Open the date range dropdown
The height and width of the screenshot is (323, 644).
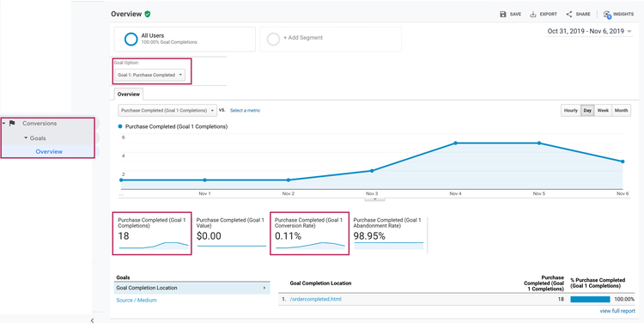pyautogui.click(x=589, y=31)
